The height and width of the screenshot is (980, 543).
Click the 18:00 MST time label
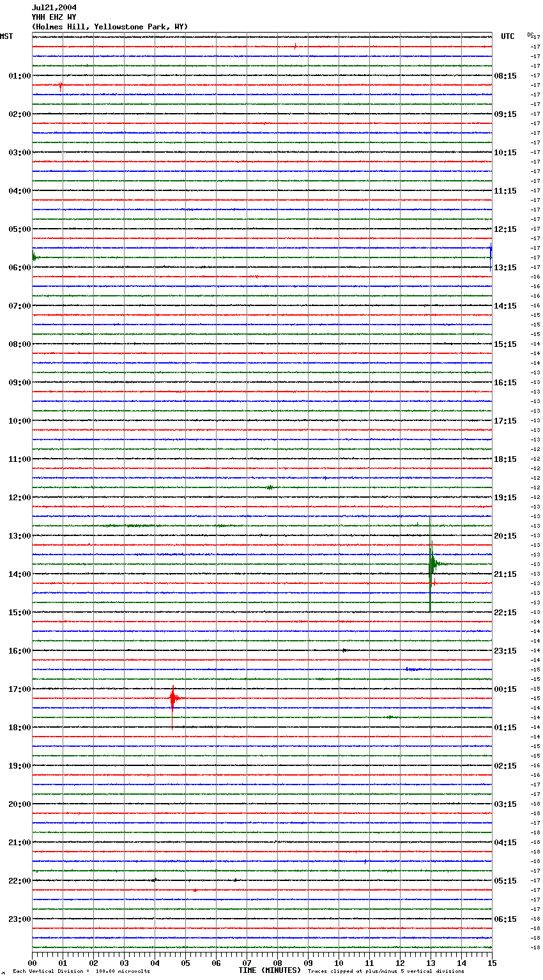pos(20,728)
